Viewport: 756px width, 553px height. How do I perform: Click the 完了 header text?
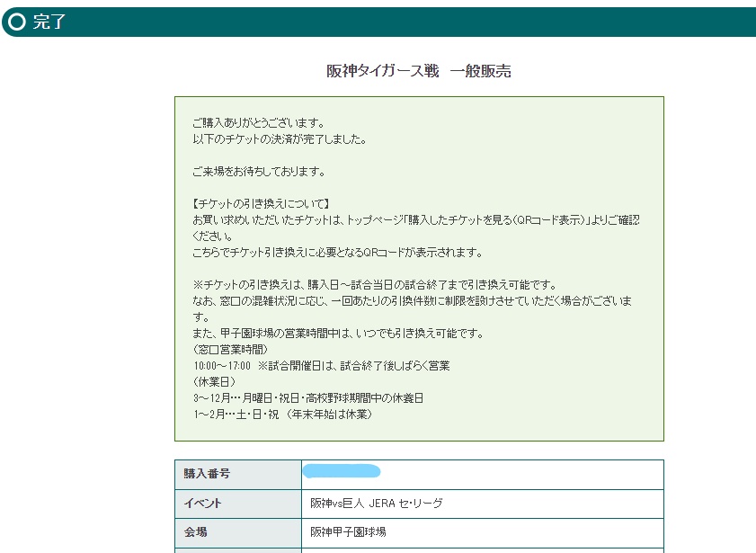(49, 22)
